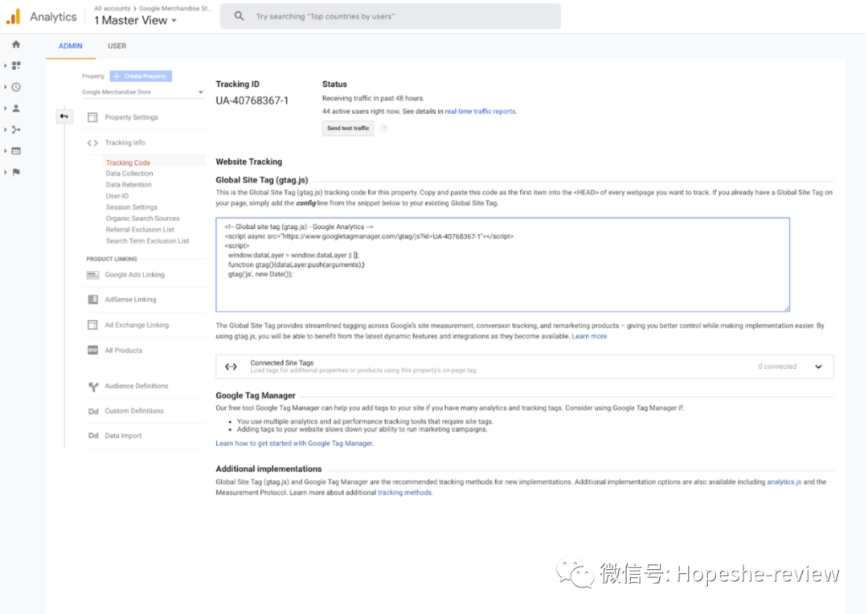Click the Send test traffic button

coord(347,127)
